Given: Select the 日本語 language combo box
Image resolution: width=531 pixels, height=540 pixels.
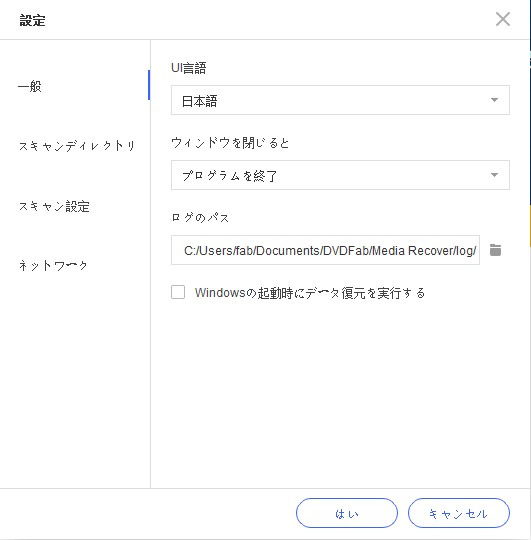Looking at the screenshot, I should (x=340, y=100).
